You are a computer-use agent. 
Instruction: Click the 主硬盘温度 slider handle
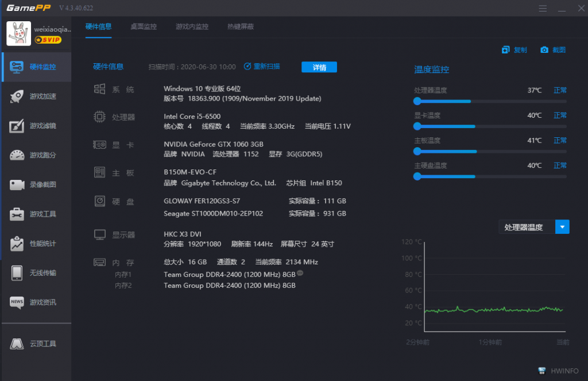pyautogui.click(x=417, y=176)
